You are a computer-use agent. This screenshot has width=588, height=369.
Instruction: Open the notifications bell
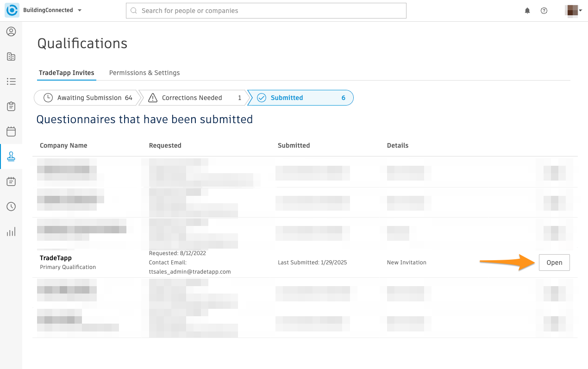pos(527,11)
